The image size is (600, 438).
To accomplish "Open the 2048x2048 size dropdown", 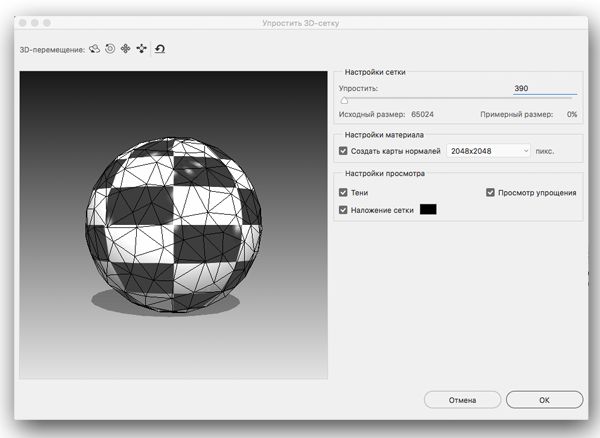I will tap(489, 151).
